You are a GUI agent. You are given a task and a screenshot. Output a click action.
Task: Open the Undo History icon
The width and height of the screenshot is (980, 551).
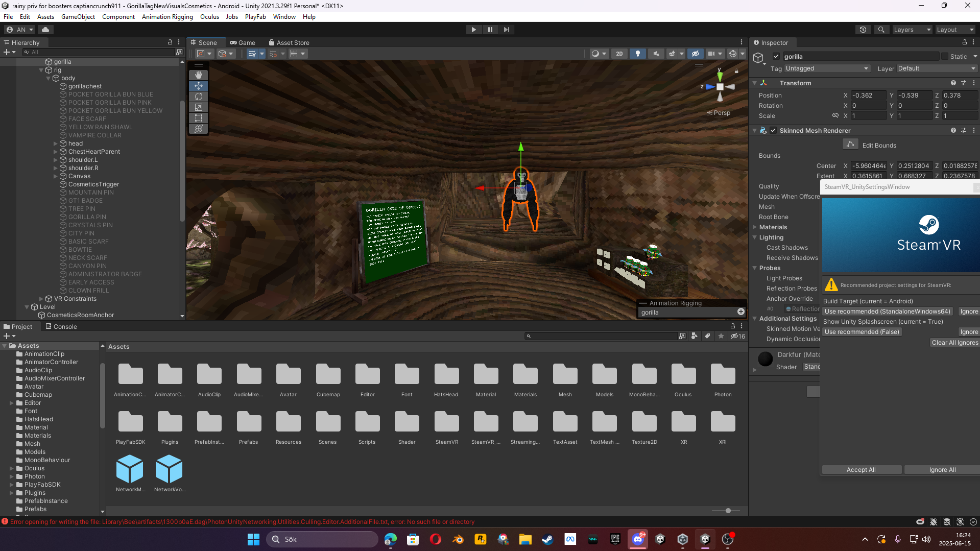click(x=863, y=30)
